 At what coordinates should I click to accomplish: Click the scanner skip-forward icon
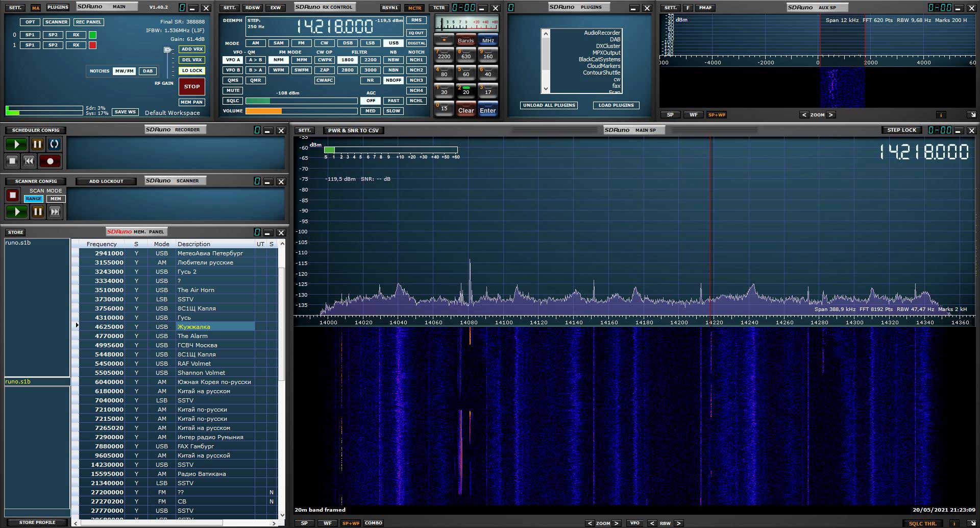click(55, 211)
